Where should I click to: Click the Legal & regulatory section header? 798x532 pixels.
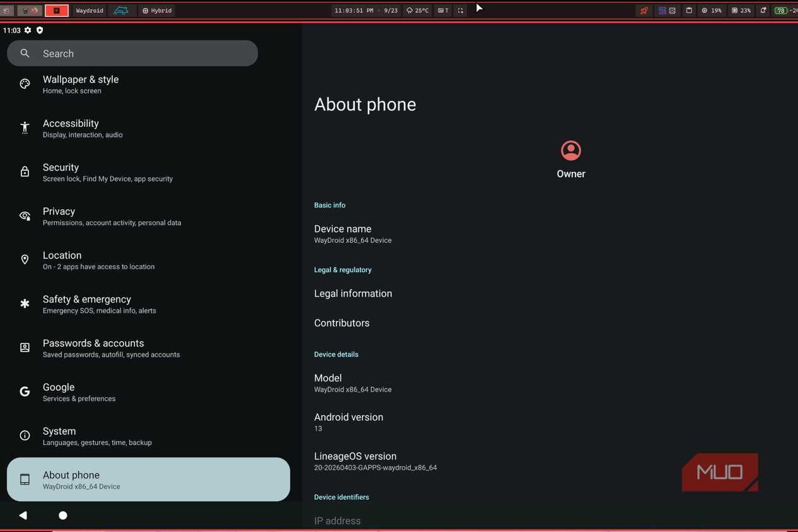tap(343, 270)
